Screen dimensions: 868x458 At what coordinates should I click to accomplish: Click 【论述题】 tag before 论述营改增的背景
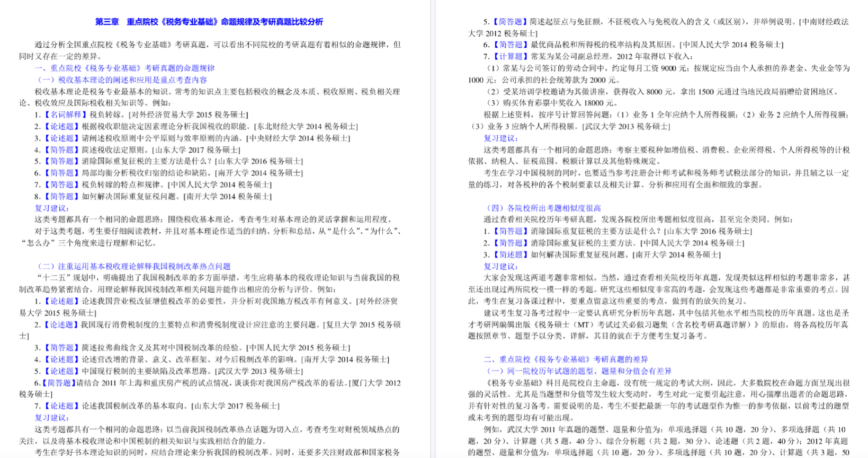pos(61,359)
